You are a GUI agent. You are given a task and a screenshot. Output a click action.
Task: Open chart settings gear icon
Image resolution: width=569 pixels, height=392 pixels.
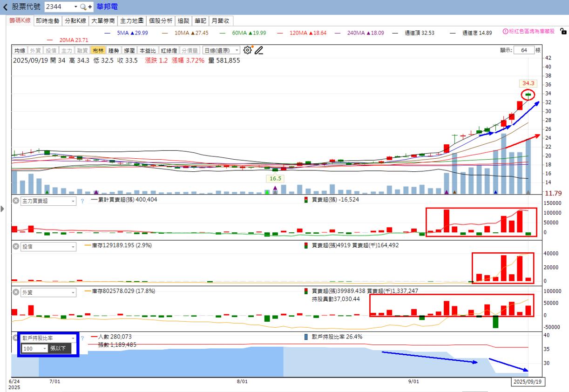pyautogui.click(x=248, y=50)
